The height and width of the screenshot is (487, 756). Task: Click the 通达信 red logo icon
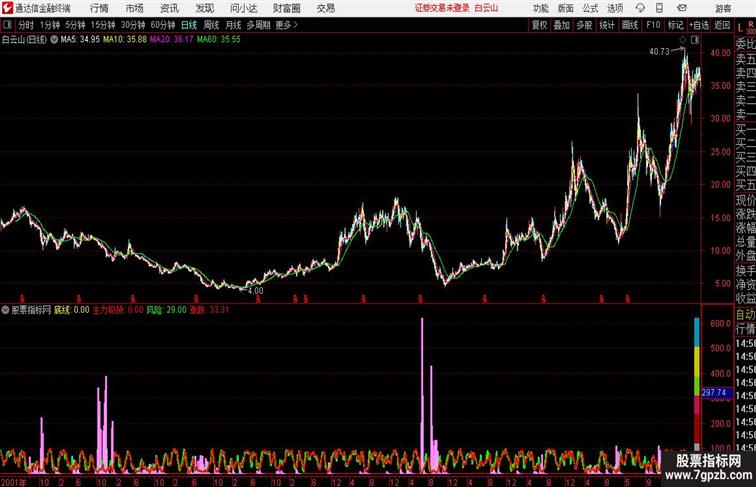click(x=7, y=8)
